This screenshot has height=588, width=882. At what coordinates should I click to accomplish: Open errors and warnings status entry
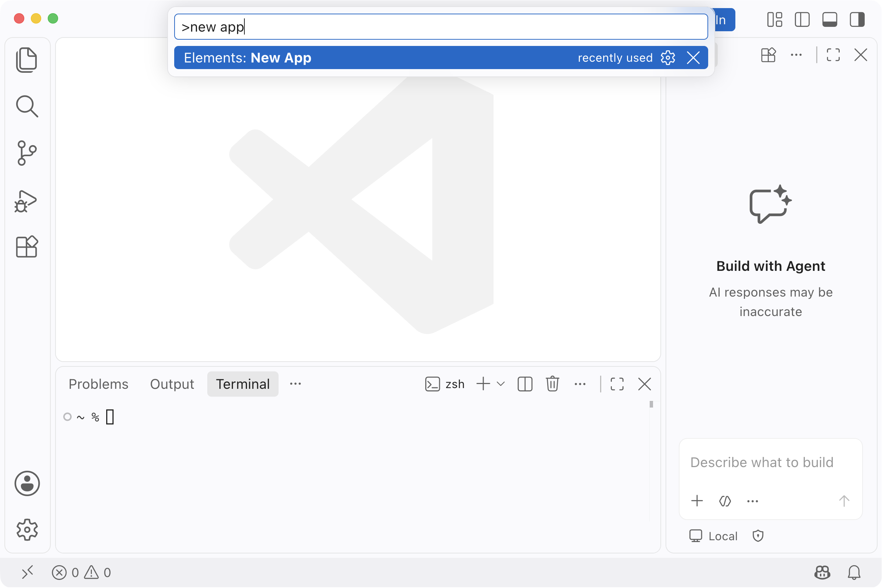[81, 572]
